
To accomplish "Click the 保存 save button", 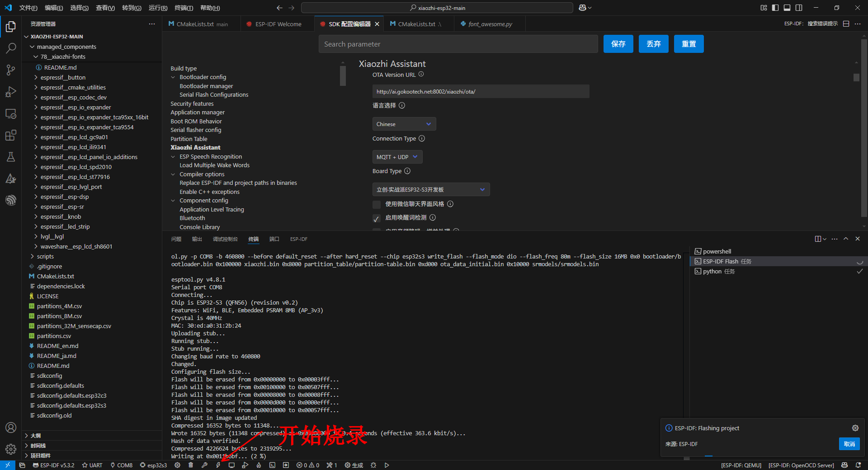I will (618, 44).
